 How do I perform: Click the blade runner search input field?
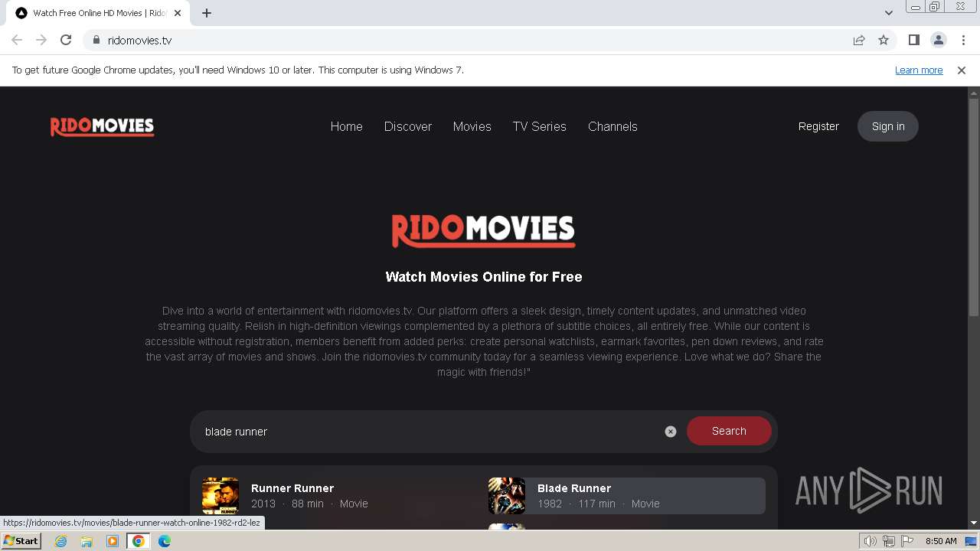[x=421, y=431]
